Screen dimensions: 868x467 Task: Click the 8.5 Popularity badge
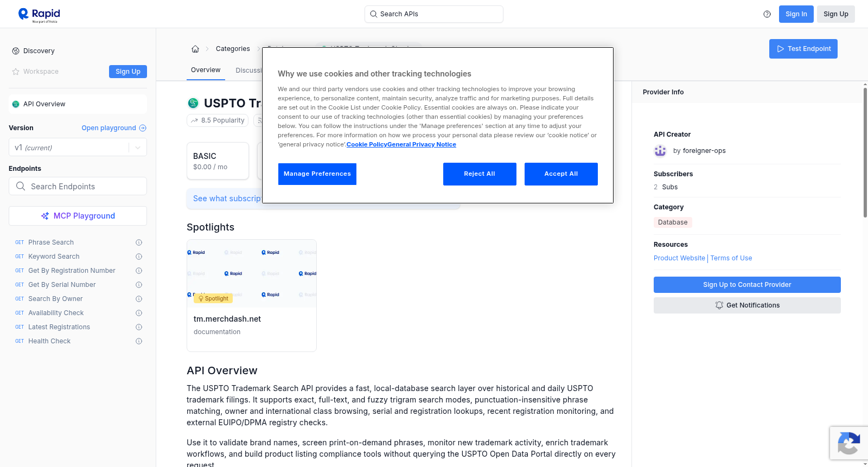tap(218, 120)
